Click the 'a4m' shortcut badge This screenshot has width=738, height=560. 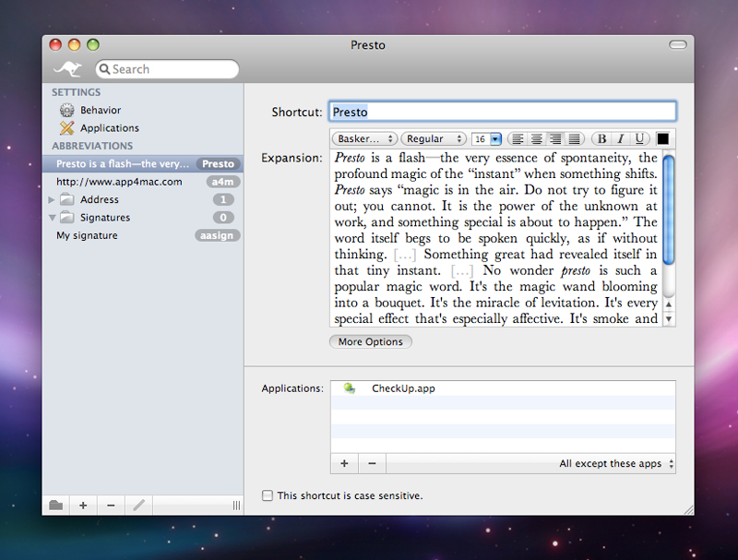[222, 182]
